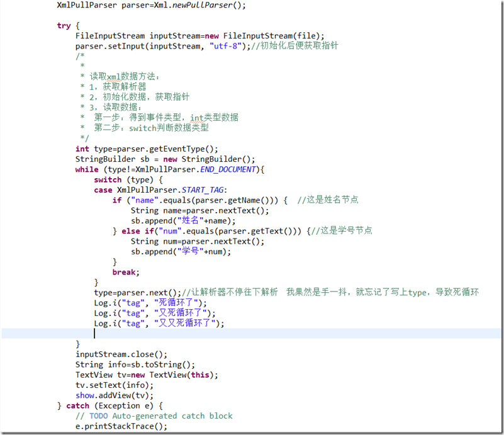Click the highlighted empty current line
Viewport: 504px width, 435px height.
[252, 333]
